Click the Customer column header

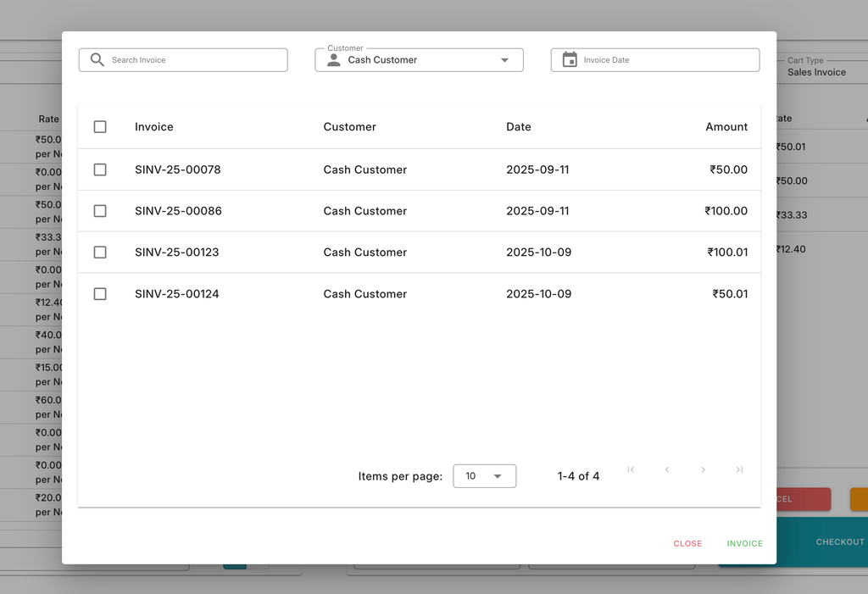350,127
